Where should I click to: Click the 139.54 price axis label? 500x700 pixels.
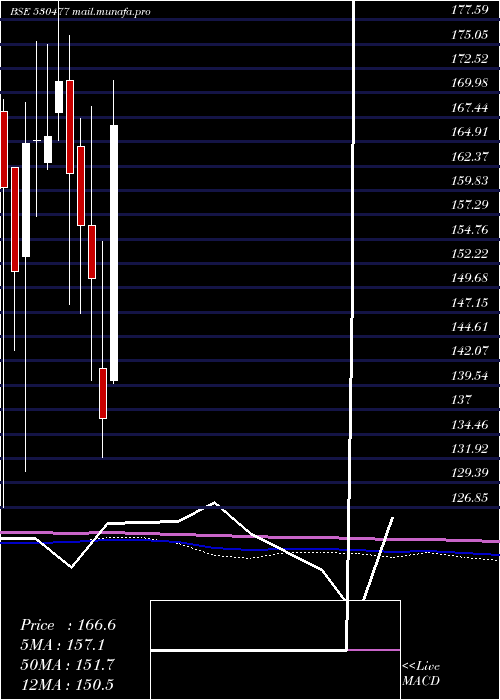[470, 376]
